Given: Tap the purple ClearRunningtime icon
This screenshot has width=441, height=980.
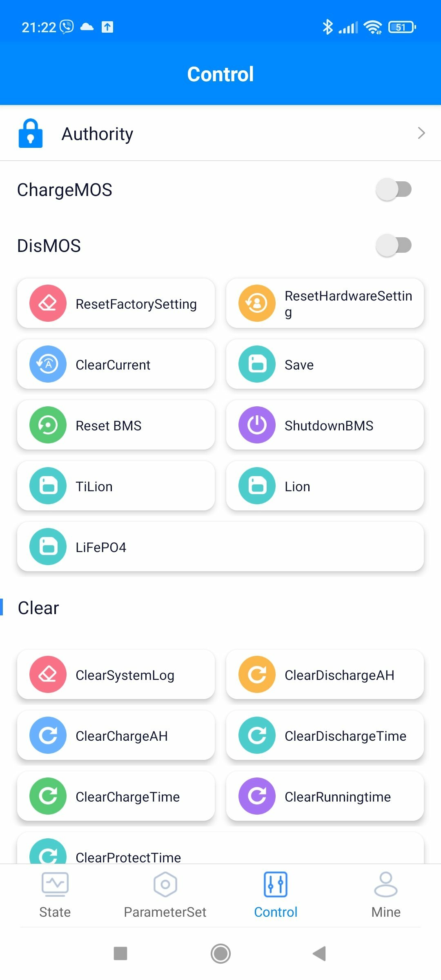Looking at the screenshot, I should (257, 796).
